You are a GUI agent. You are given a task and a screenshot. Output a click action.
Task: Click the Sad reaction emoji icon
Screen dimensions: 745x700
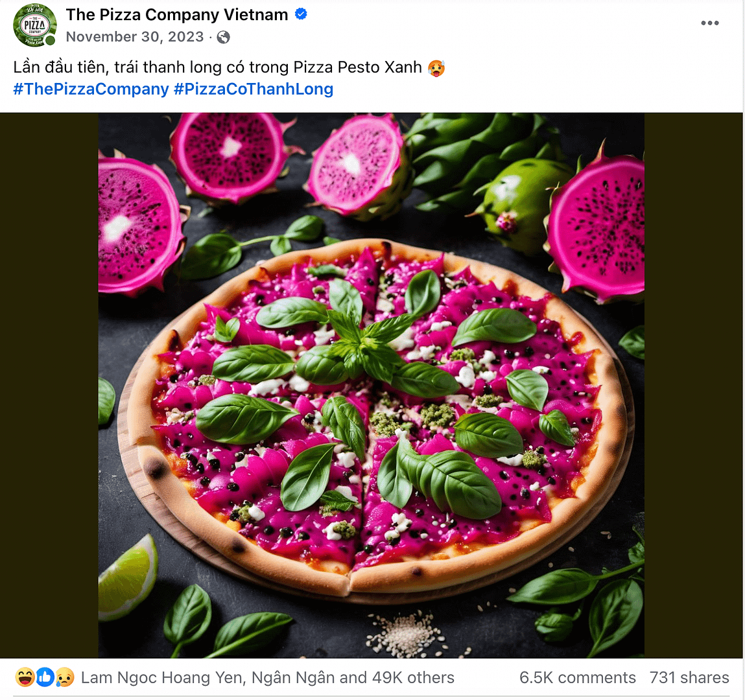(64, 677)
